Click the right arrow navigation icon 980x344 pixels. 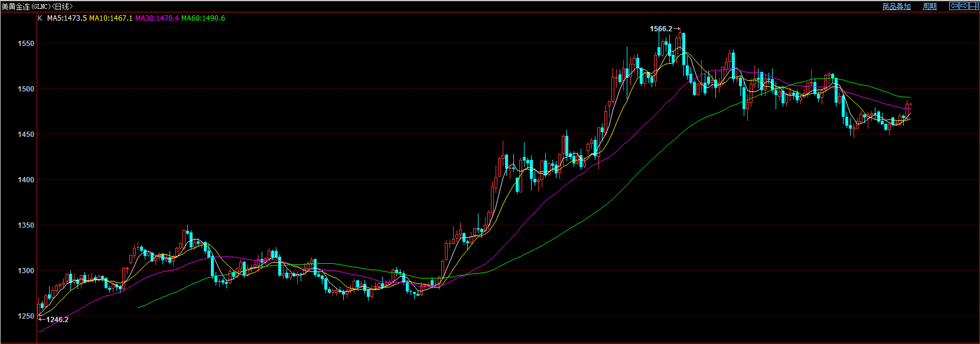point(964,6)
